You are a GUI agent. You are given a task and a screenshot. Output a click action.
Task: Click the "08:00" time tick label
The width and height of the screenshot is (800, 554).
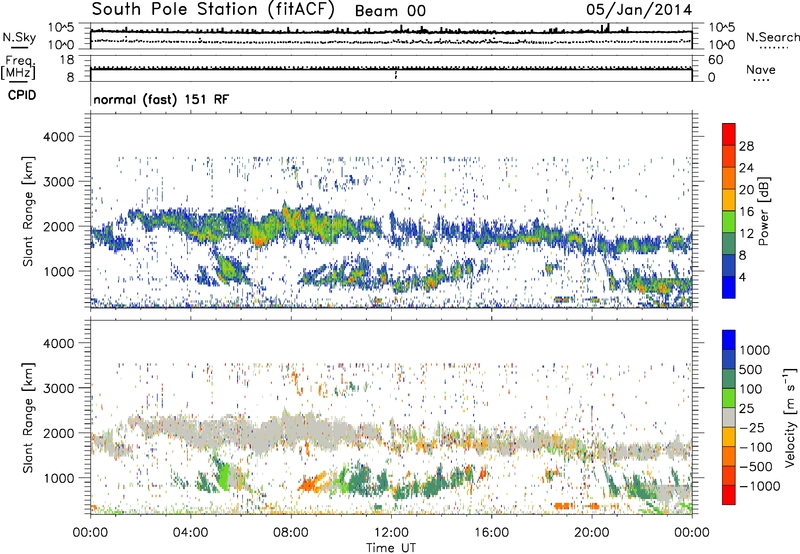coord(290,532)
